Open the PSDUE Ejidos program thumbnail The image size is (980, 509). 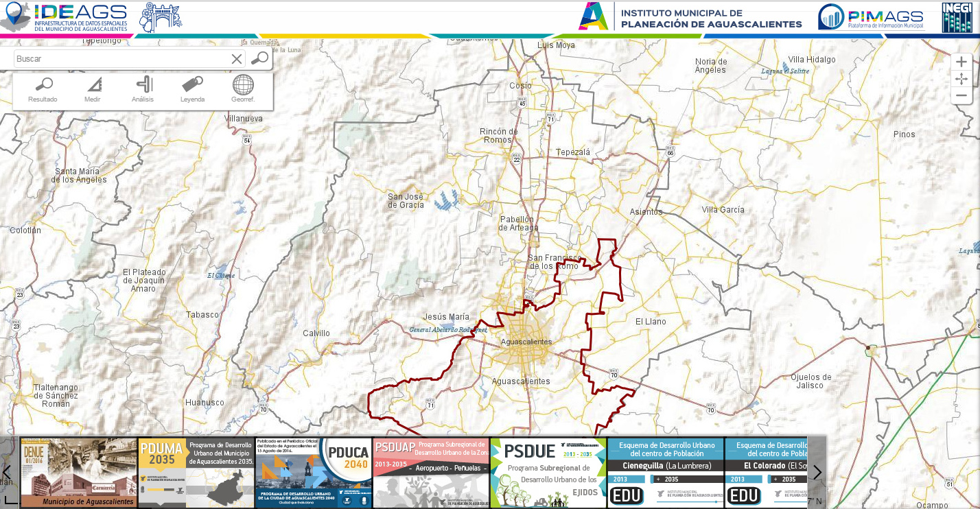click(x=548, y=473)
